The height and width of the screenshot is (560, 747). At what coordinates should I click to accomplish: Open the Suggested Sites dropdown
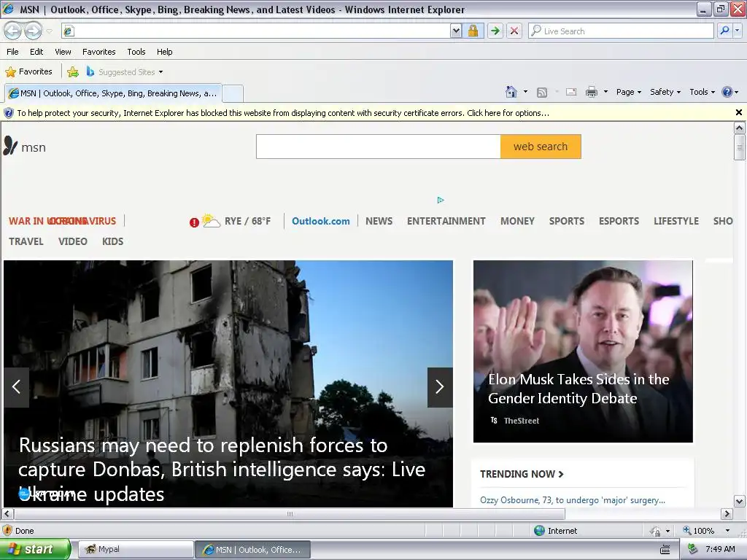125,72
